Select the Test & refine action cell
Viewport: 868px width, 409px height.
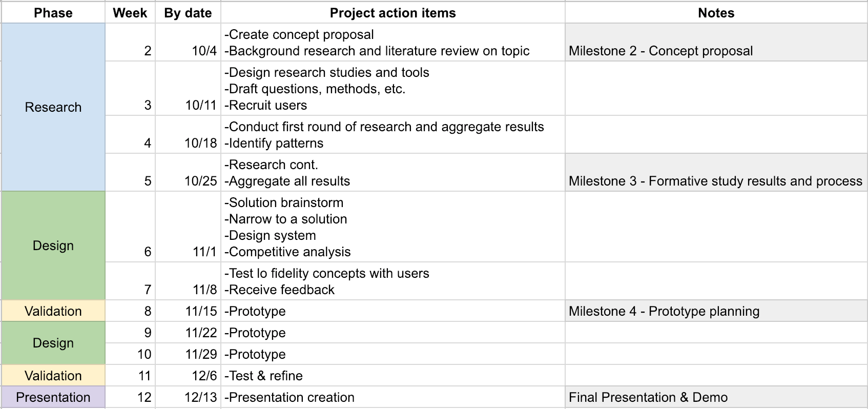[393, 376]
